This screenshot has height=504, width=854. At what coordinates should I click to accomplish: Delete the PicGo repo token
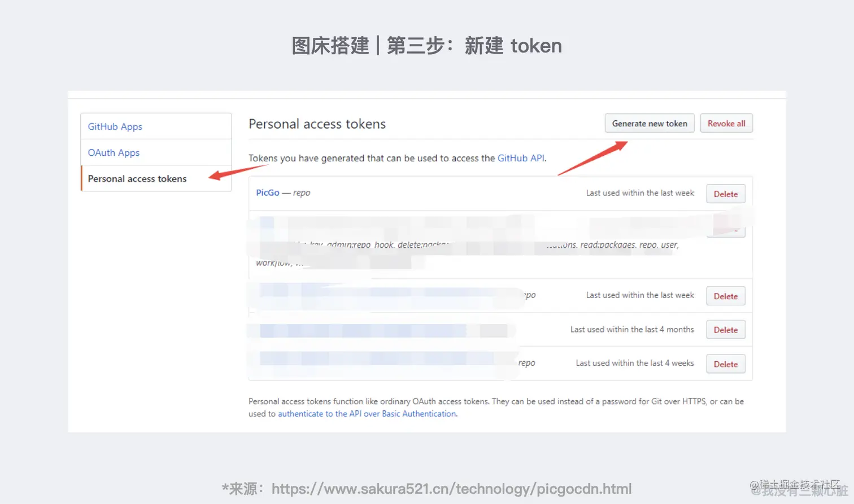[726, 194]
